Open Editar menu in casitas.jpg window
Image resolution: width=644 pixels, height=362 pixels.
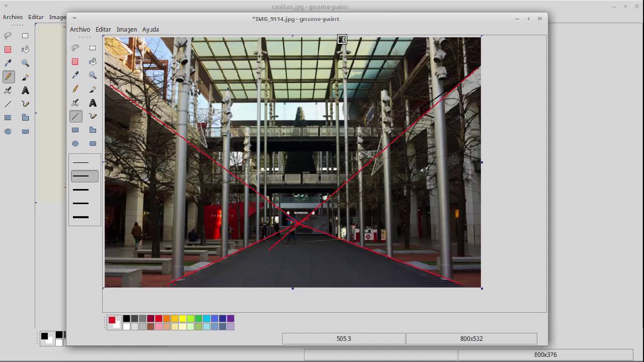pos(36,17)
